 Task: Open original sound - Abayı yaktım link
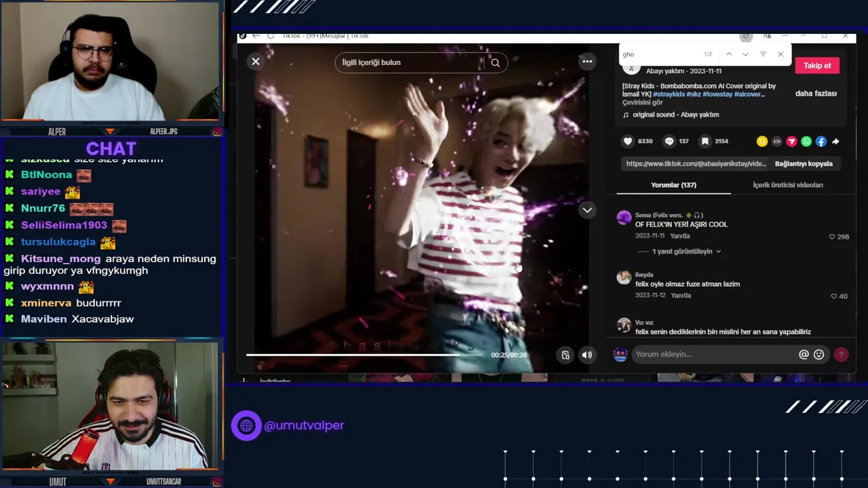click(x=675, y=115)
